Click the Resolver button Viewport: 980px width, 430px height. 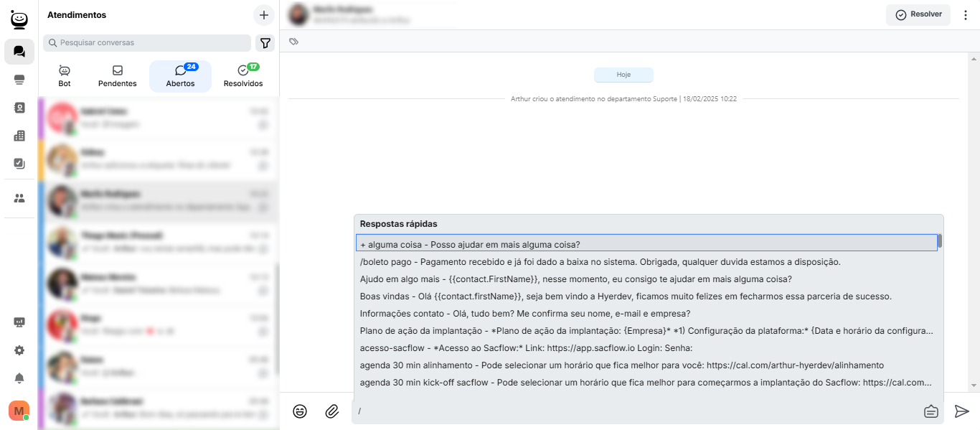pyautogui.click(x=918, y=15)
